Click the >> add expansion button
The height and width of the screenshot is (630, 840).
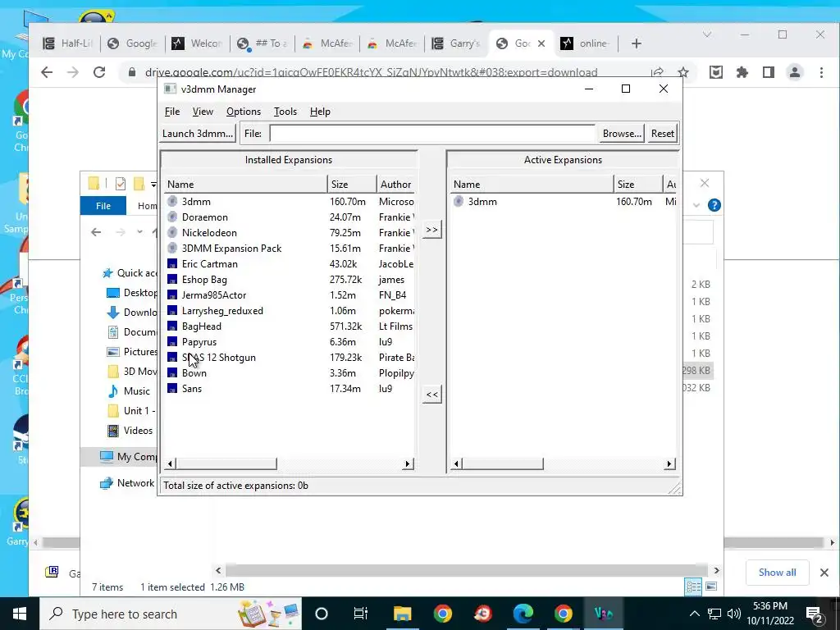pyautogui.click(x=431, y=230)
